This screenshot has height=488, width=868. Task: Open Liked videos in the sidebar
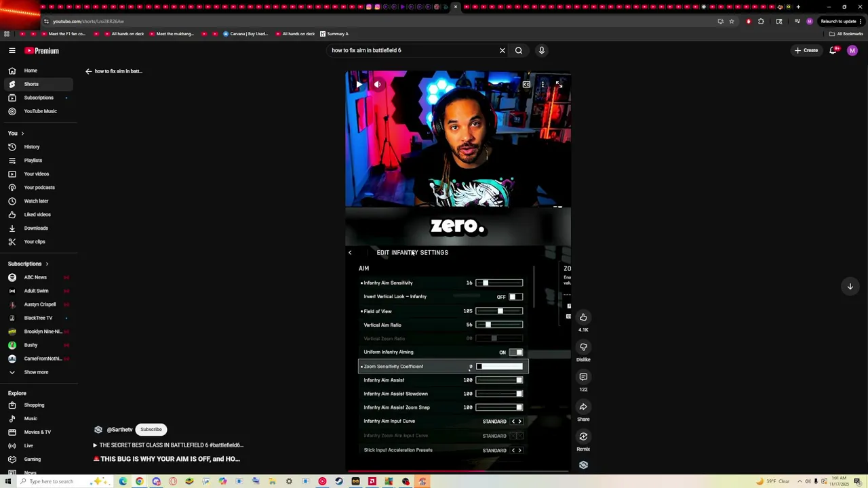click(38, 215)
